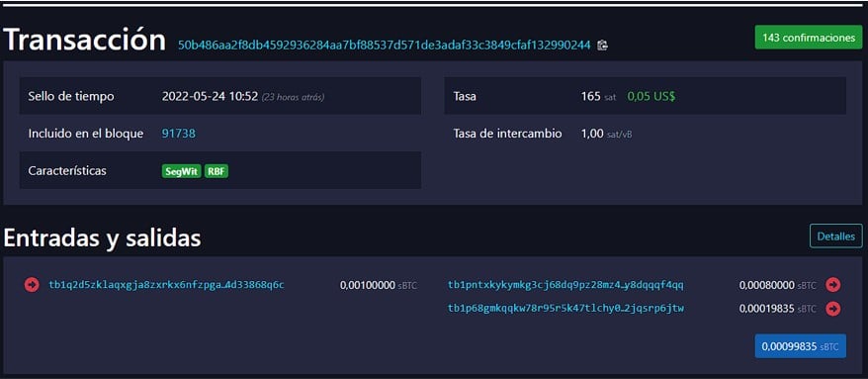
Task: Click the input amount 0,00100000 sBTC
Action: pyautogui.click(x=379, y=285)
